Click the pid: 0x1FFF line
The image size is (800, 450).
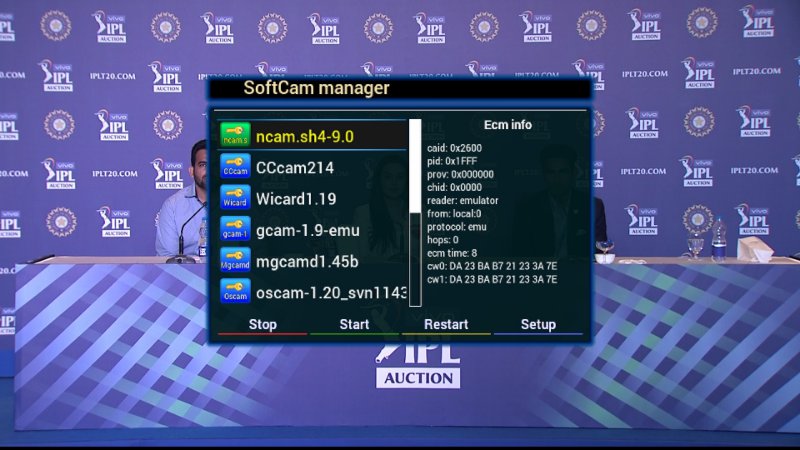[x=452, y=161]
